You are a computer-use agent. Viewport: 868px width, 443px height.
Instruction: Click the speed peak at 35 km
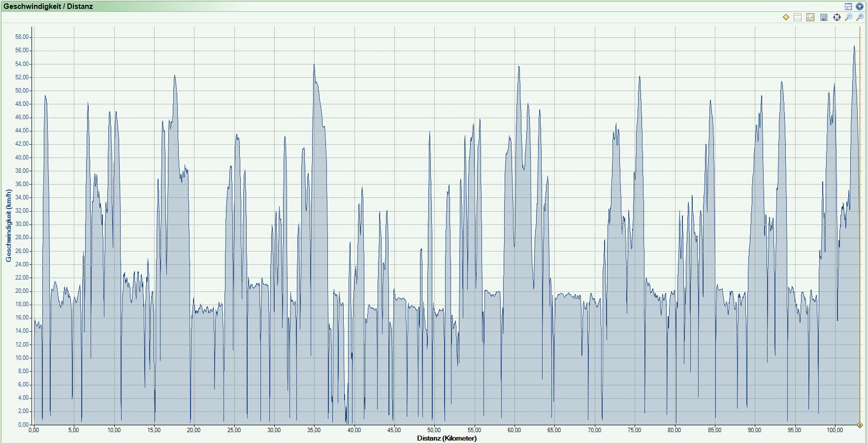pos(314,65)
